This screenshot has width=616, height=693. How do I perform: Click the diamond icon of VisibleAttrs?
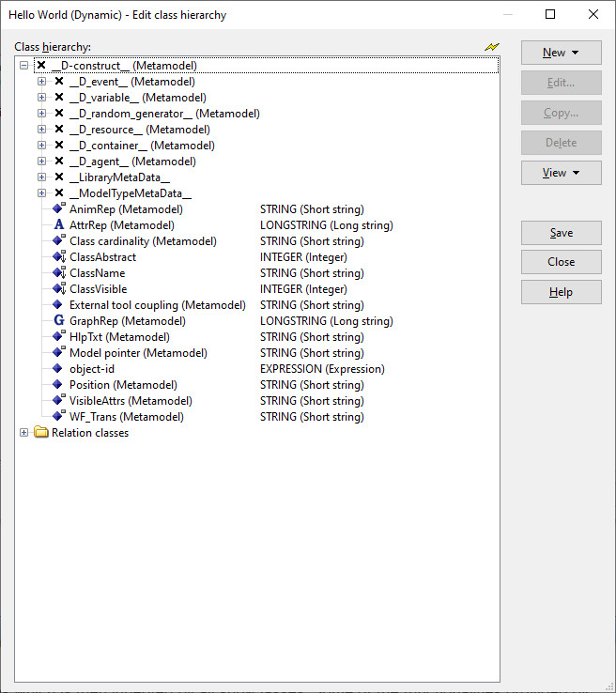pyautogui.click(x=58, y=400)
